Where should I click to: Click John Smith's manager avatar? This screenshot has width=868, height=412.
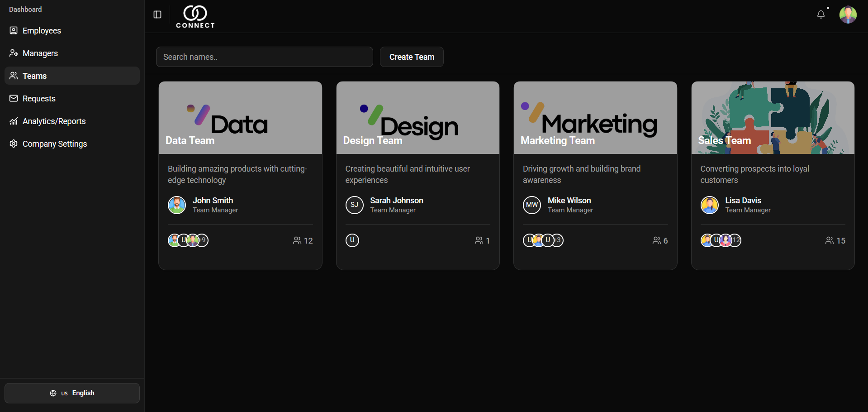(x=177, y=205)
